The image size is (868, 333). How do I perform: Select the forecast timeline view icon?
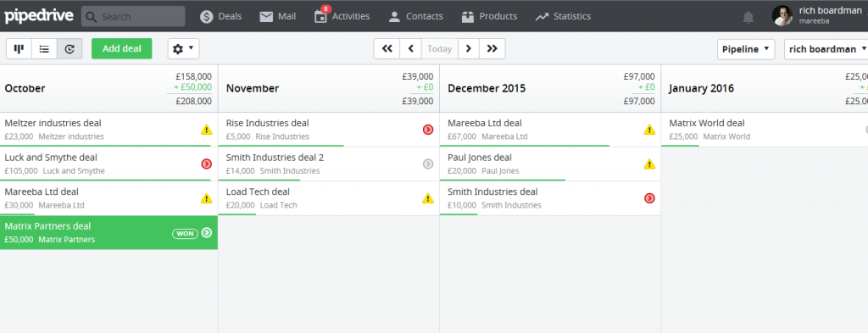coord(70,48)
